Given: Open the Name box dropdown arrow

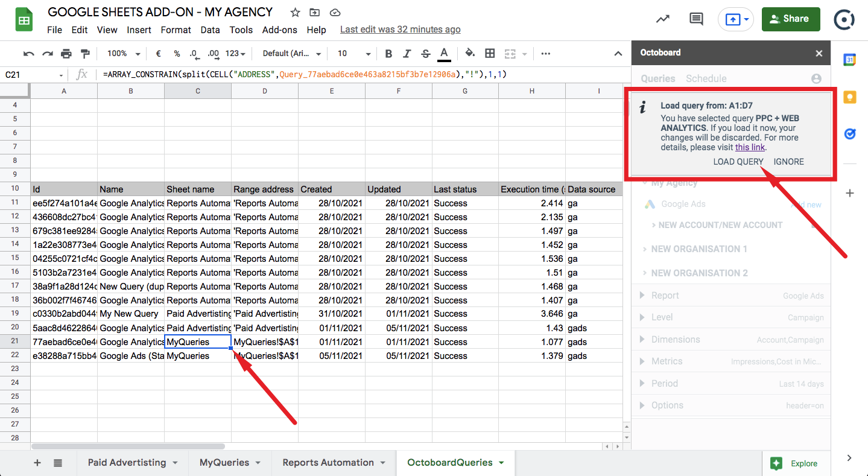Looking at the screenshot, I should (x=61, y=75).
